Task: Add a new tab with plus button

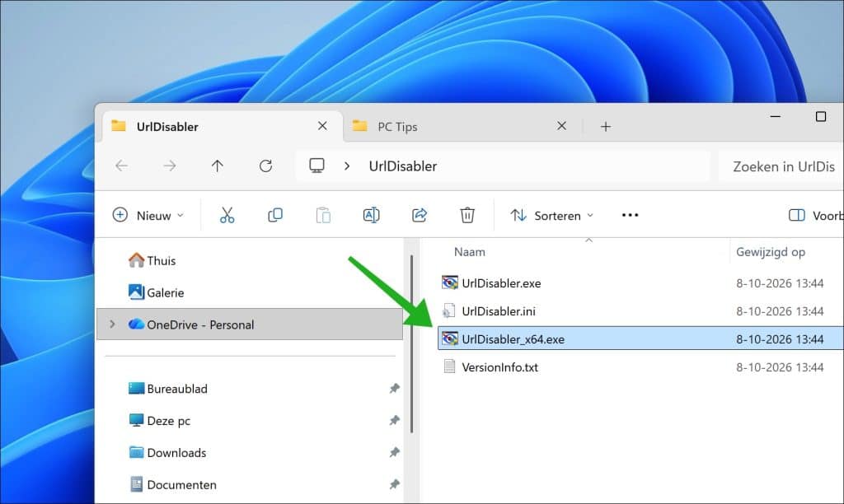Action: (606, 126)
